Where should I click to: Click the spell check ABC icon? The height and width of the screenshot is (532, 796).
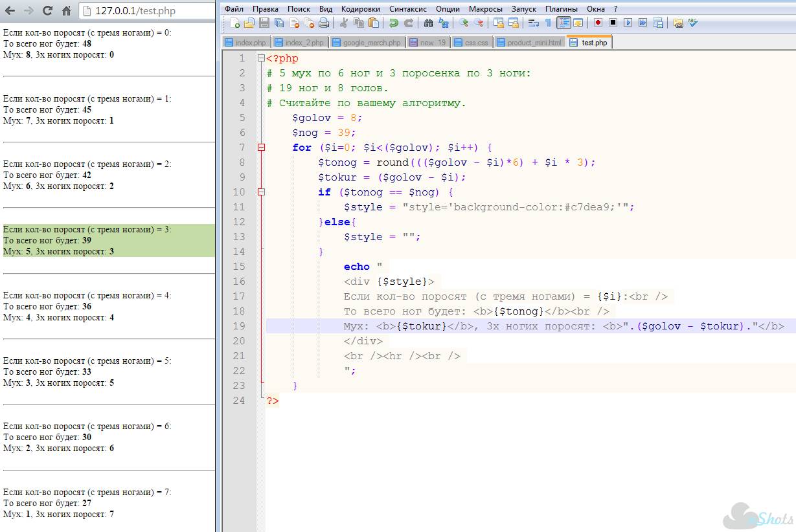(x=693, y=23)
